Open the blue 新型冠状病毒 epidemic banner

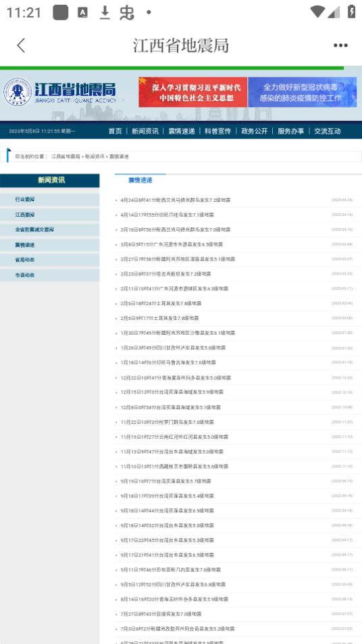click(302, 92)
